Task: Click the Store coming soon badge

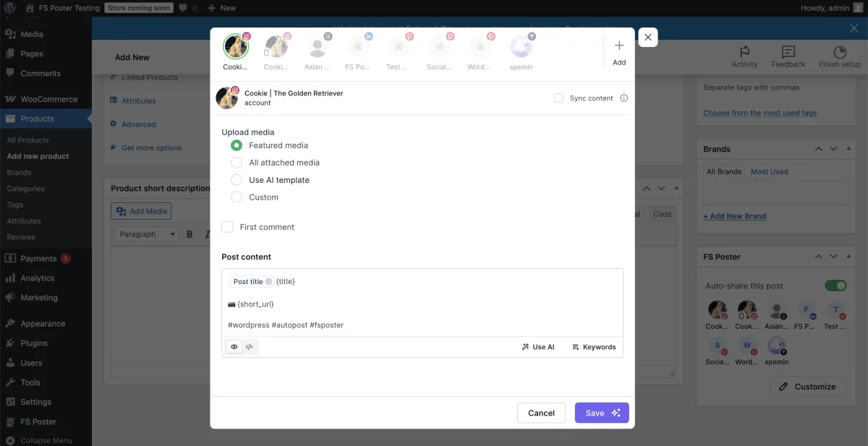Action: 137,8
